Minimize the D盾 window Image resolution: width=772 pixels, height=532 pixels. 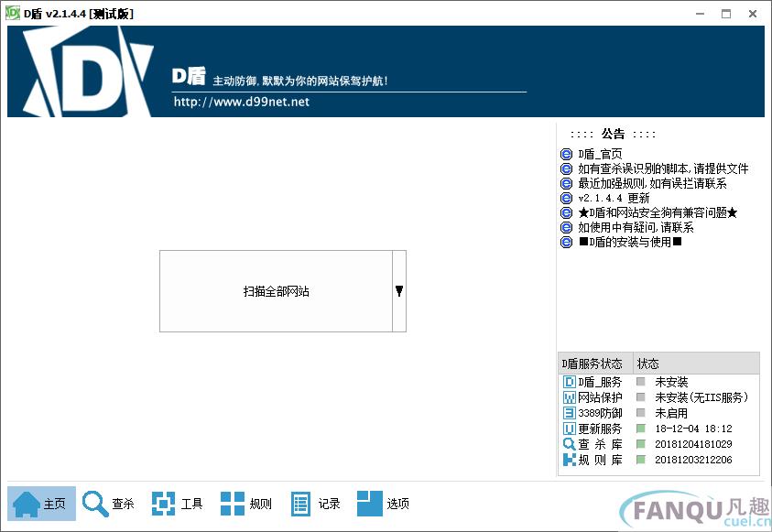tap(701, 14)
